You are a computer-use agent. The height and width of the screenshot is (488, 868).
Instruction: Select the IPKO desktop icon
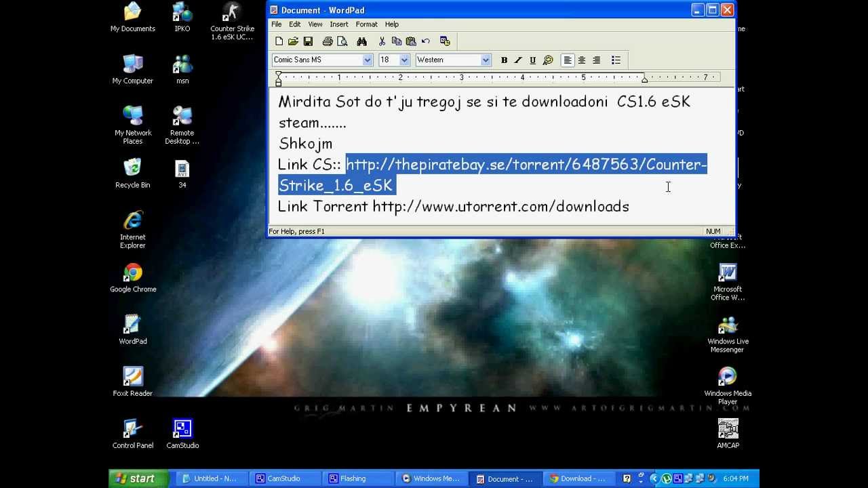182,18
